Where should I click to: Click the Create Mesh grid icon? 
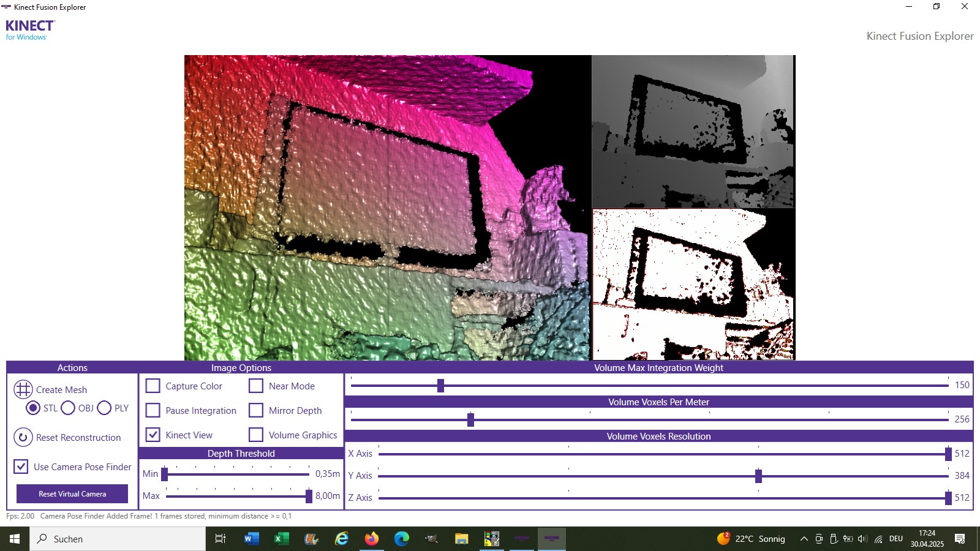pyautogui.click(x=23, y=389)
